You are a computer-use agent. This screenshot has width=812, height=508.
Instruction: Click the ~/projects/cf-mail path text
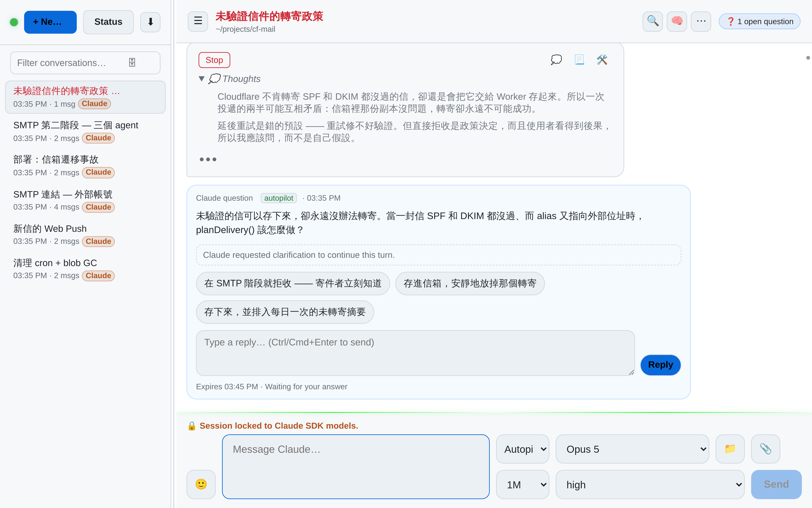[x=245, y=29]
